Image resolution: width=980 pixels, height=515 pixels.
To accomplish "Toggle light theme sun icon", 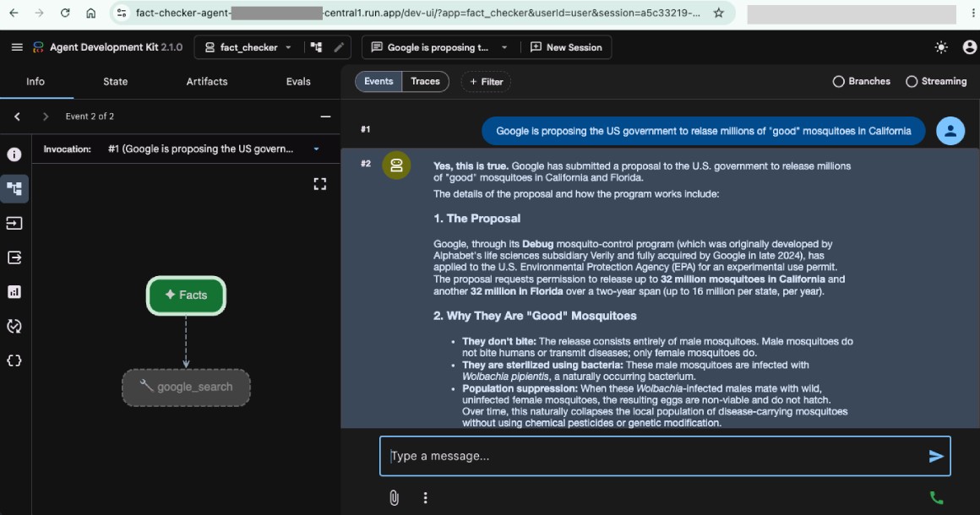I will click(941, 47).
